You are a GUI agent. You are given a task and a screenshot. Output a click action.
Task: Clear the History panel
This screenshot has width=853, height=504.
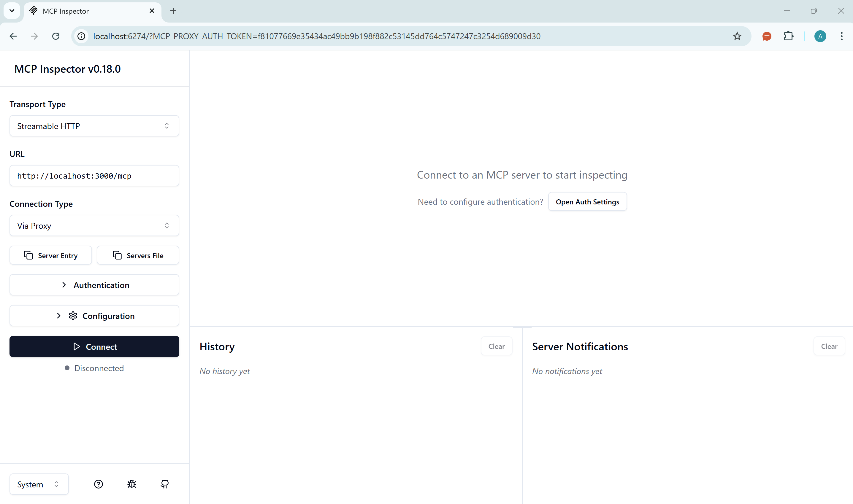[x=496, y=346]
